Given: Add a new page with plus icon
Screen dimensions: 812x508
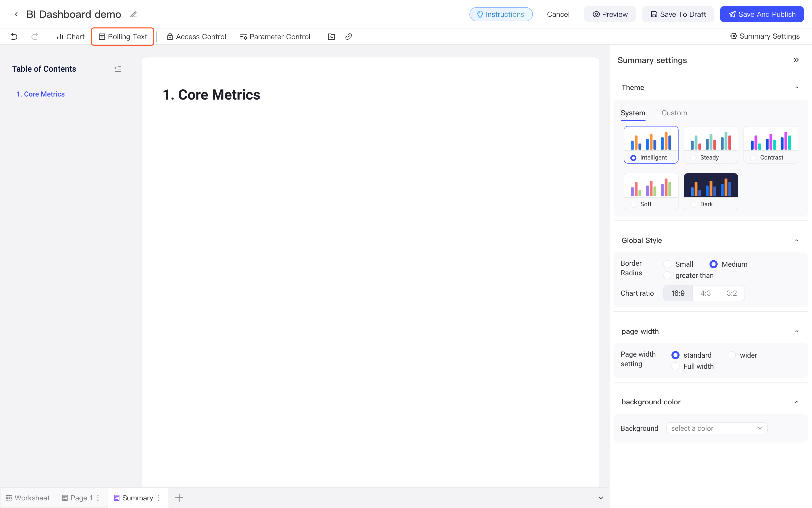Looking at the screenshot, I should [179, 498].
